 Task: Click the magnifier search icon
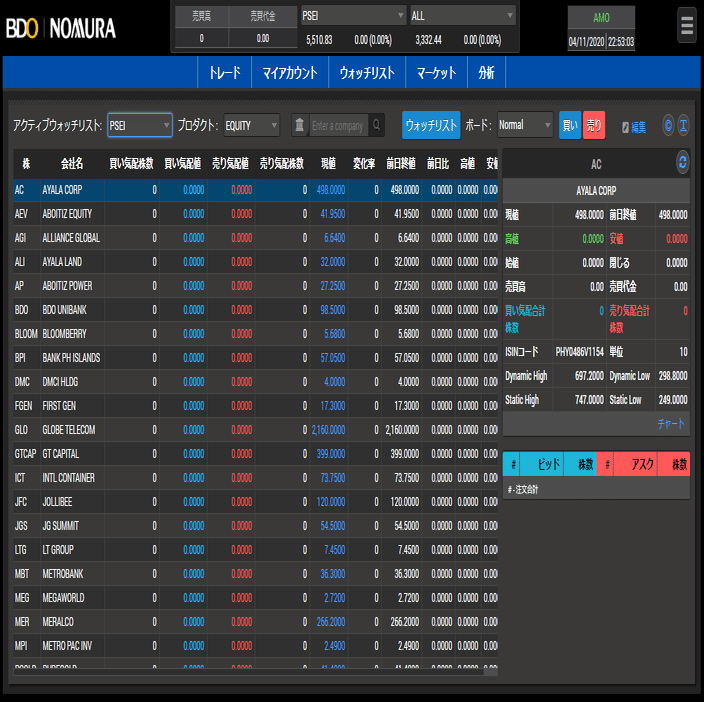coord(376,125)
